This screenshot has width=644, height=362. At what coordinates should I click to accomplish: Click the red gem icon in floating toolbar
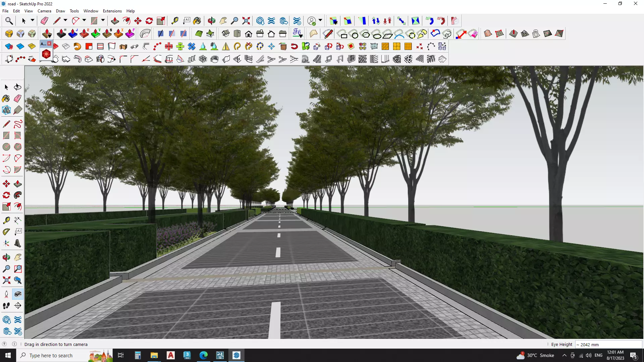46,54
